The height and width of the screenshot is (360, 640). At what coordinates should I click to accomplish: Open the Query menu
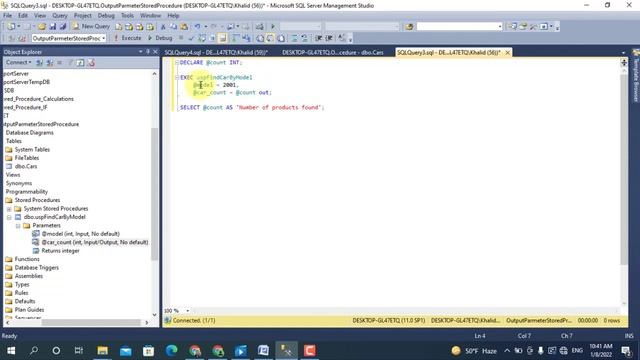point(60,16)
